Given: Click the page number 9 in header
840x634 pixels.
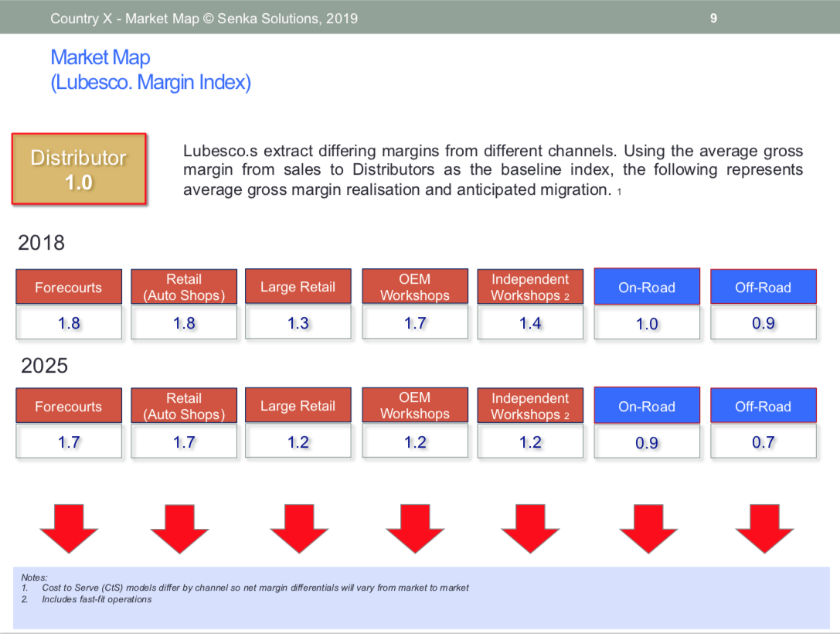Looking at the screenshot, I should (713, 18).
